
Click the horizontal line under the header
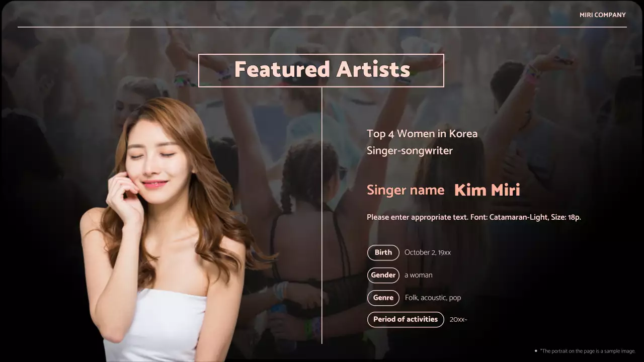pos(322,27)
